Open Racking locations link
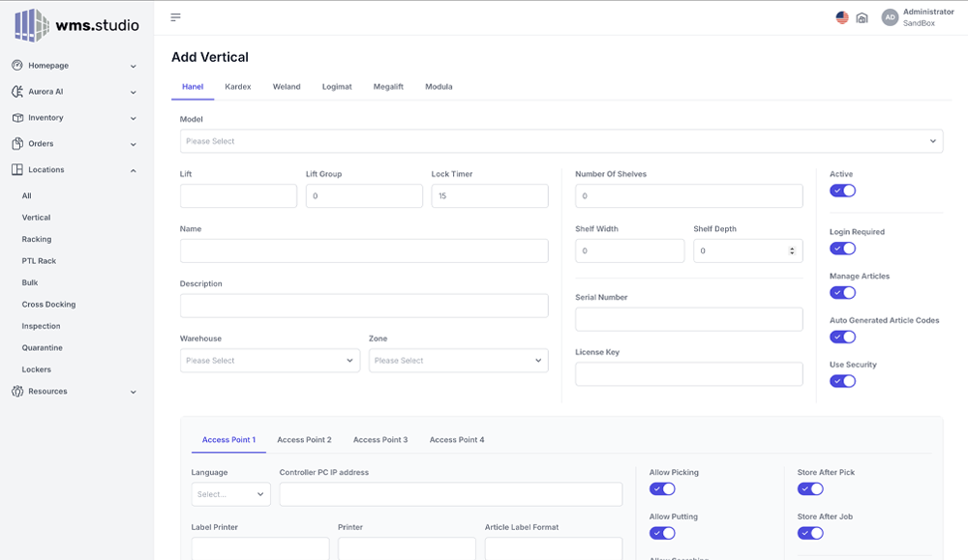 coord(37,239)
